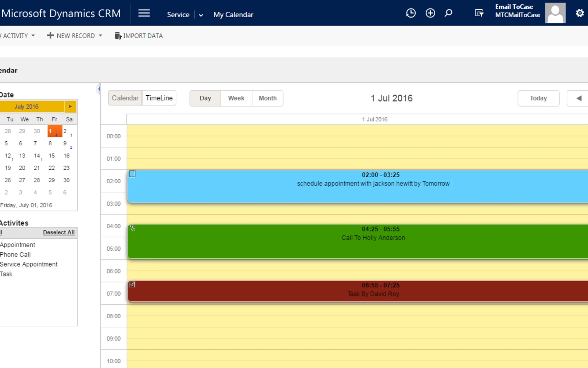Switch to the TimeLine view tab
Image resolution: width=588 pixels, height=368 pixels.
[x=159, y=98]
